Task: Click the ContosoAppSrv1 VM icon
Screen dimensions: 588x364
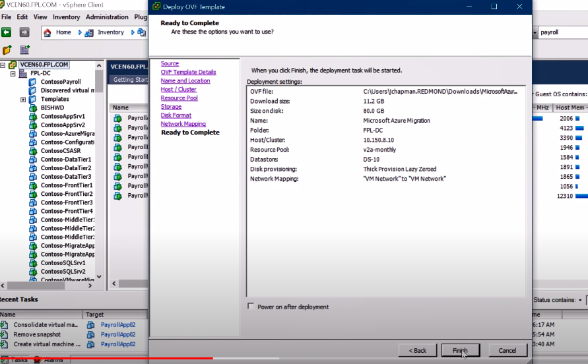Action: (x=33, y=117)
